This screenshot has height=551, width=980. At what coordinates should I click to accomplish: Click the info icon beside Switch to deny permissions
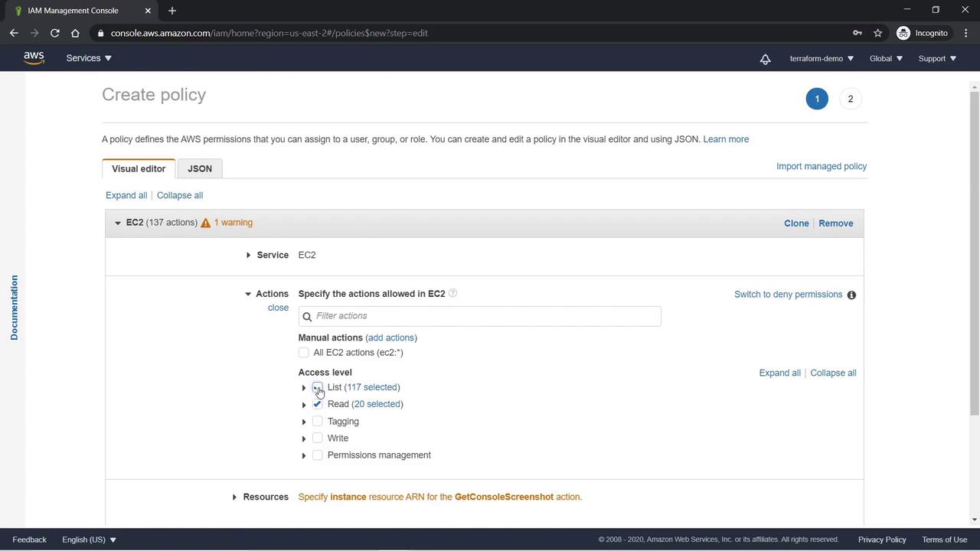click(851, 295)
